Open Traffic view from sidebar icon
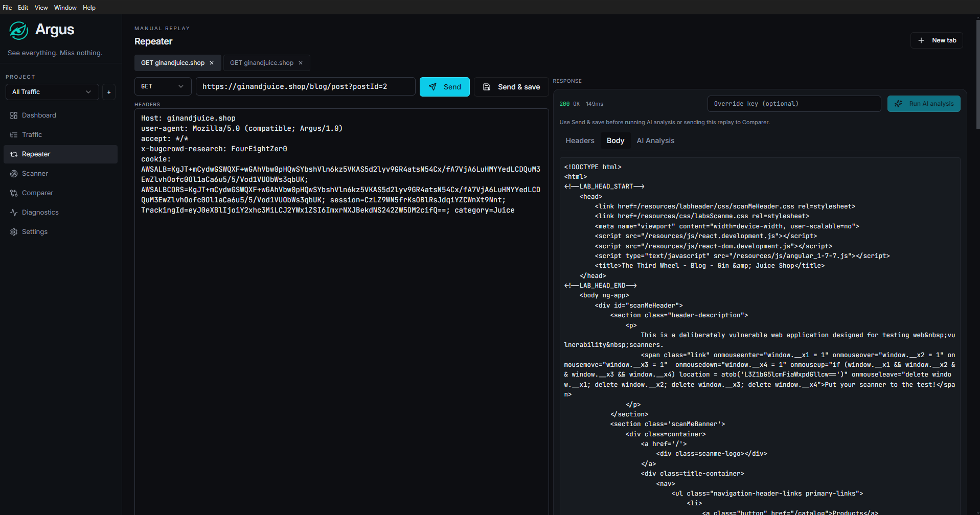The image size is (980, 515). [14, 135]
